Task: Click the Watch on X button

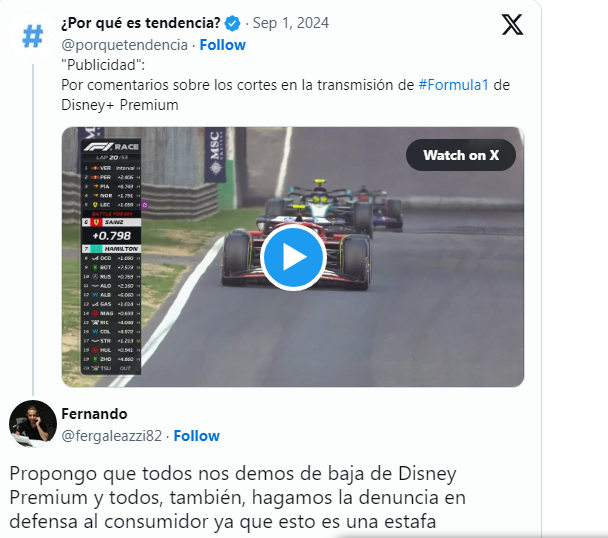Action: click(x=461, y=155)
